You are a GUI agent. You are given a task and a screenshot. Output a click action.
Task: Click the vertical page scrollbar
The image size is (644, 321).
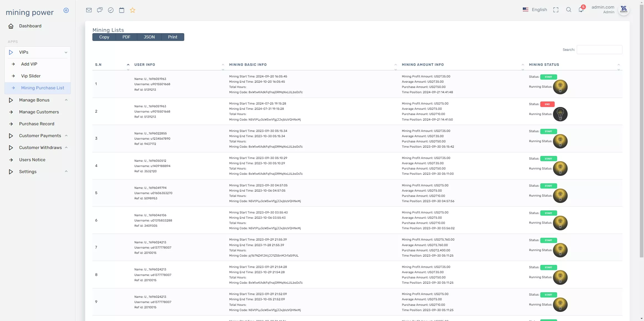point(642,130)
